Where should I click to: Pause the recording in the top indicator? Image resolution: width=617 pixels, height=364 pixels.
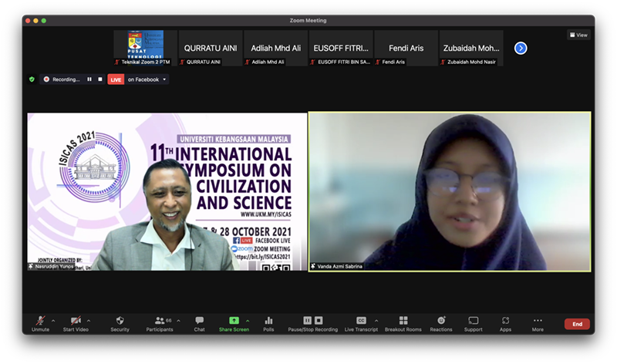(89, 79)
